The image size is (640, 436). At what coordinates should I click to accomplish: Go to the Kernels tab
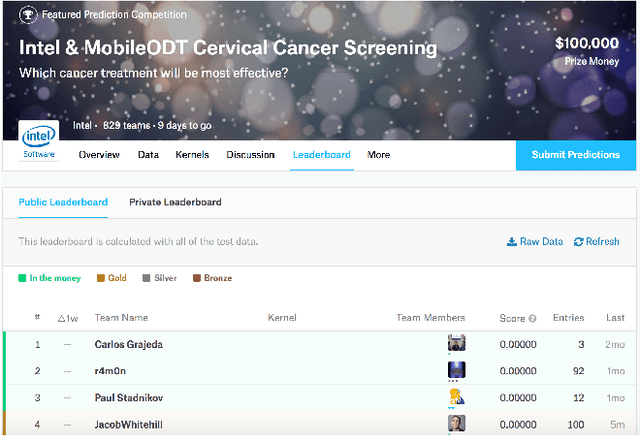[192, 155]
